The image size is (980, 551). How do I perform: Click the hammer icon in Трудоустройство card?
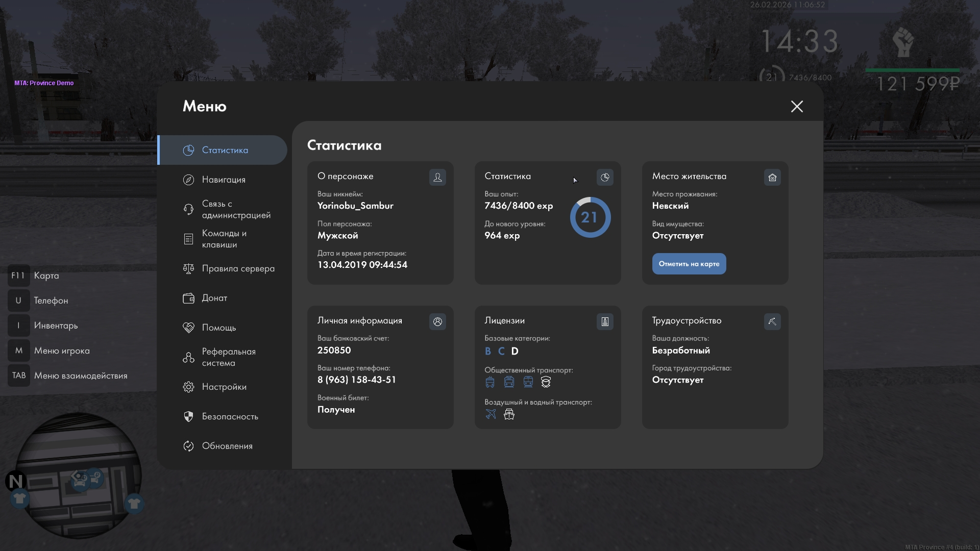tap(772, 321)
